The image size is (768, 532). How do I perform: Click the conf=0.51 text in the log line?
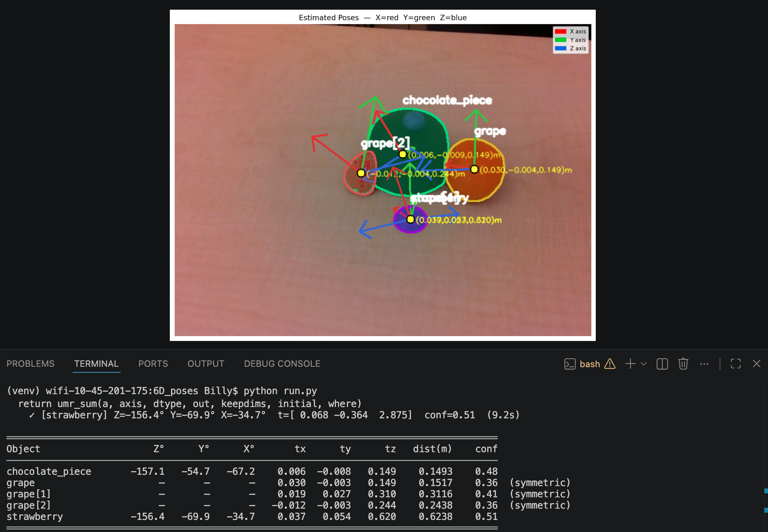coord(450,415)
